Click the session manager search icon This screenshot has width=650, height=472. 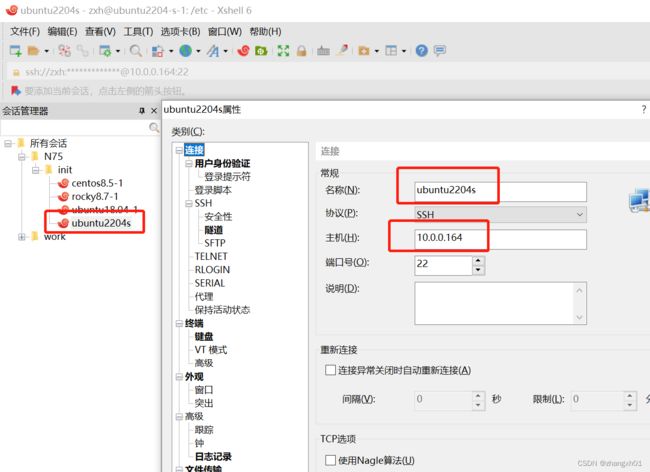154,127
